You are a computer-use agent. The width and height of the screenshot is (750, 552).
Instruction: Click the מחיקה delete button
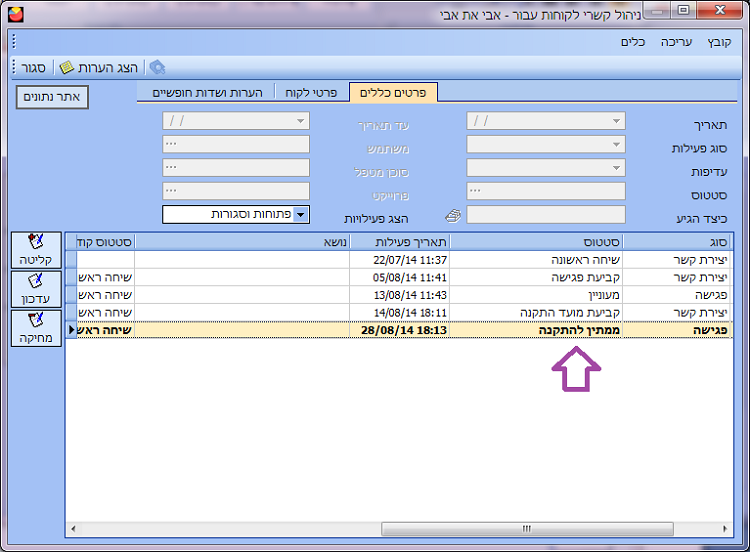(x=36, y=329)
